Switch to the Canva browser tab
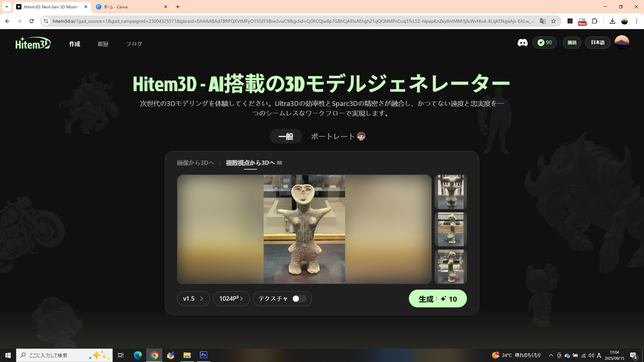 click(131, 7)
